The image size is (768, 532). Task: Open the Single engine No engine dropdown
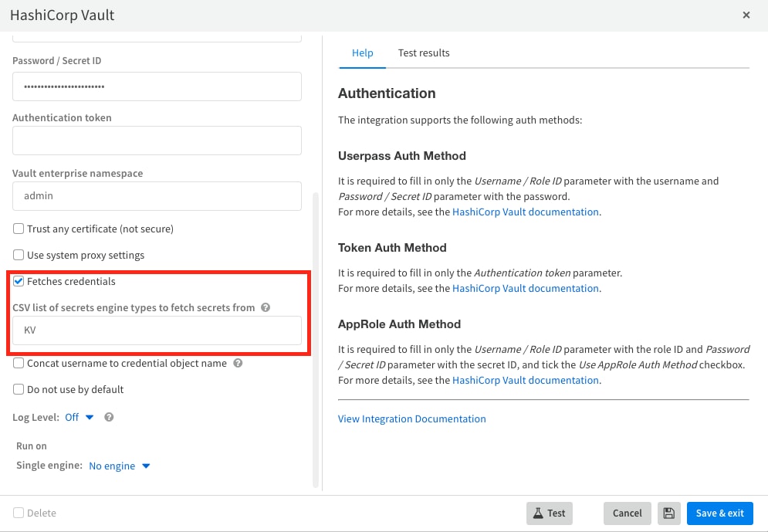tap(119, 466)
